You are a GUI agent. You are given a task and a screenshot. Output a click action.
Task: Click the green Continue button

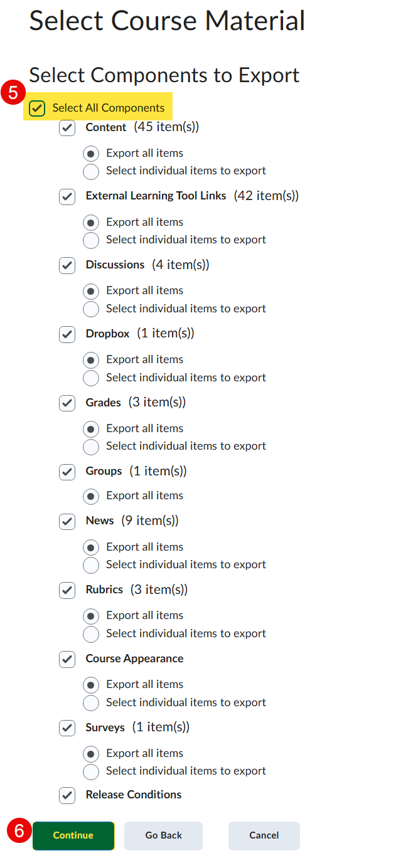point(73,835)
